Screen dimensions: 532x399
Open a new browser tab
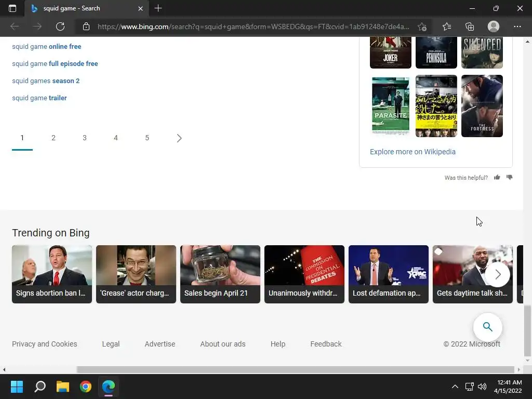pos(158,8)
